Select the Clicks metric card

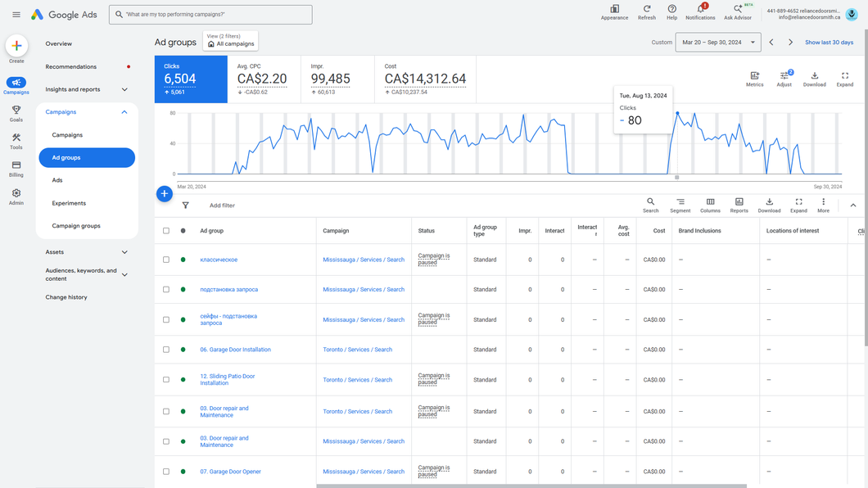(191, 79)
